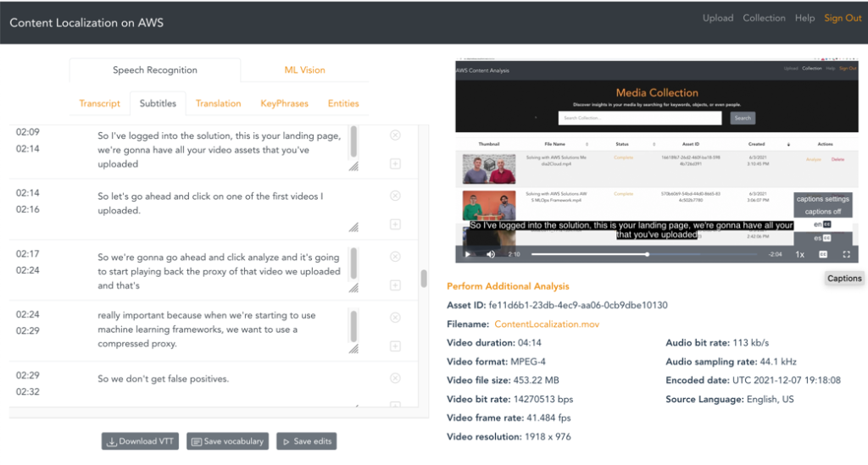Insert a row after the 02:17 subtitle

[395, 285]
